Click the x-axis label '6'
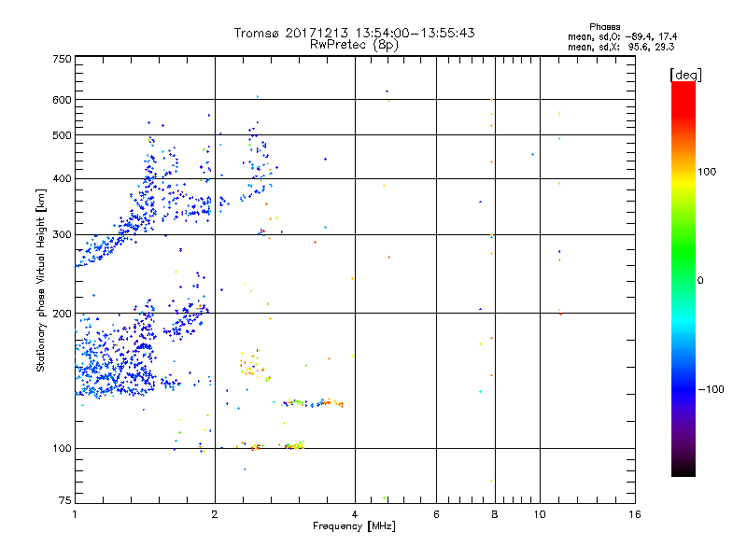 pos(436,514)
